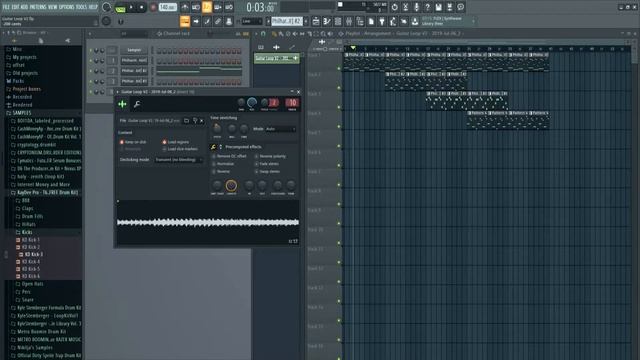
Task: Expand the Open Hats subfolder
Action: 32,284
